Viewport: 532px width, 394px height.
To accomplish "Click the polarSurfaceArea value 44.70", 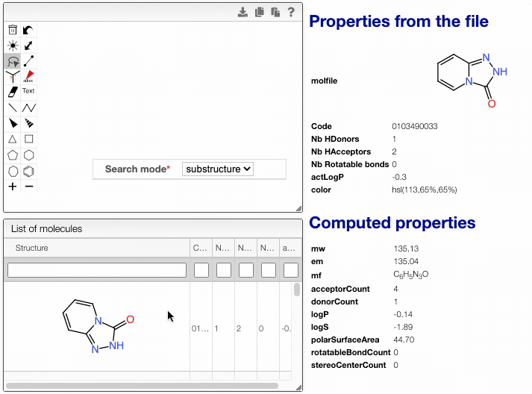I will click(x=404, y=340).
